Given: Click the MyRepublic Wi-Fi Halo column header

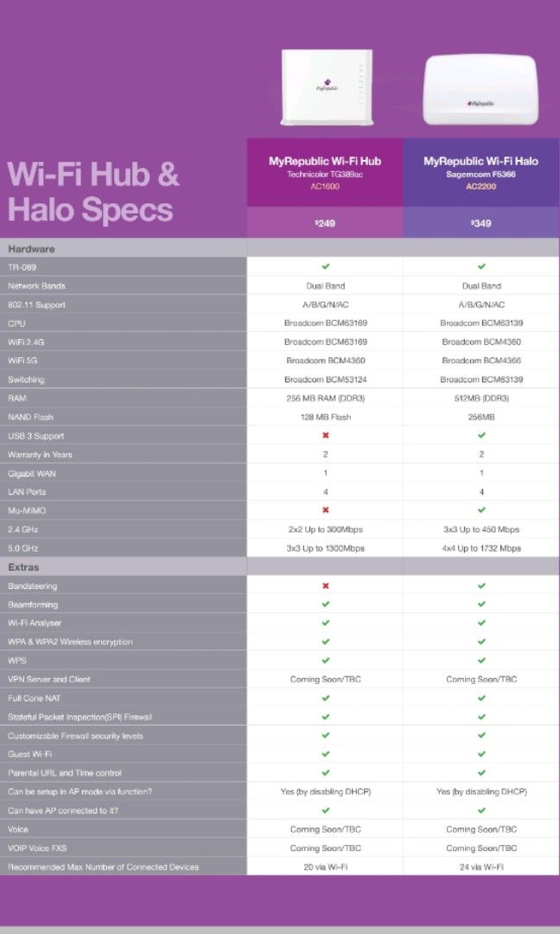Looking at the screenshot, I should click(481, 171).
